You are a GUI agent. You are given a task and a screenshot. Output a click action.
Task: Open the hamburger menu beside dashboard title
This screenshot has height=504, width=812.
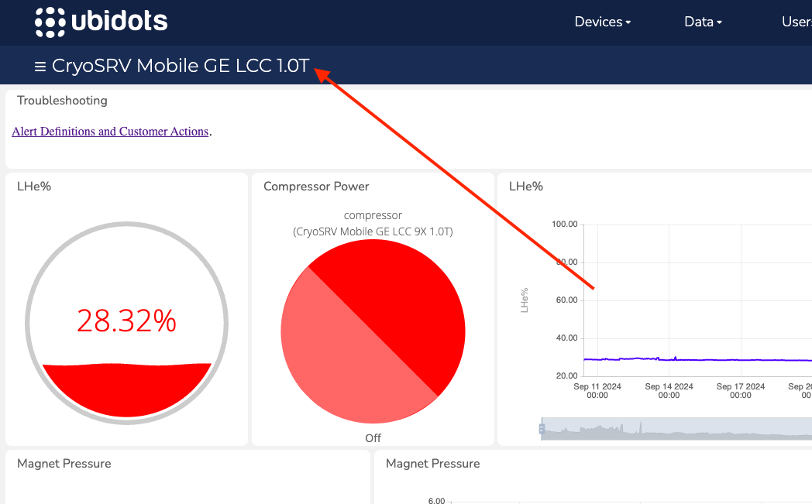coord(40,67)
